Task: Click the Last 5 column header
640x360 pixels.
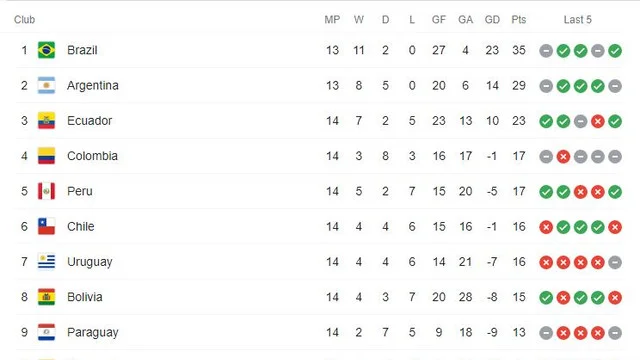Action: coord(577,20)
